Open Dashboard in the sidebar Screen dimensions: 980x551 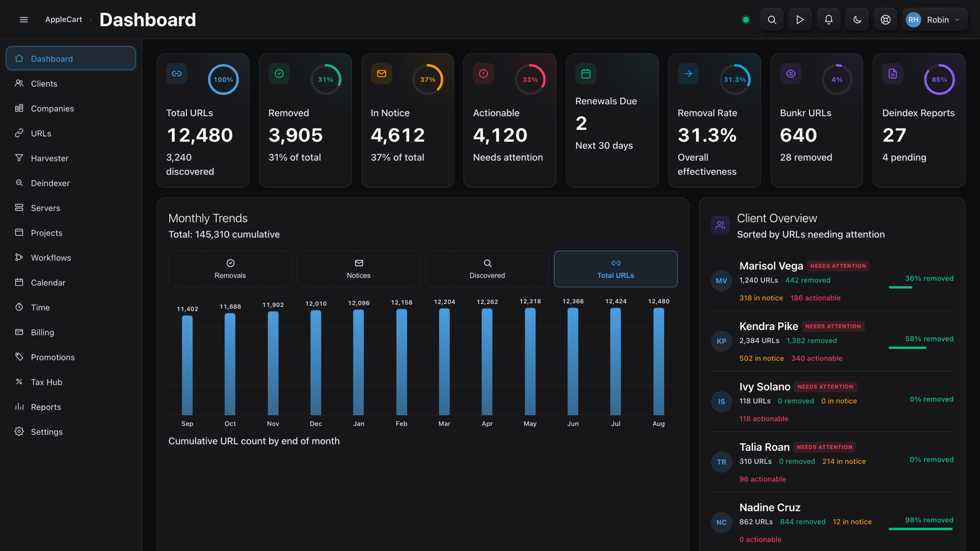(x=71, y=59)
